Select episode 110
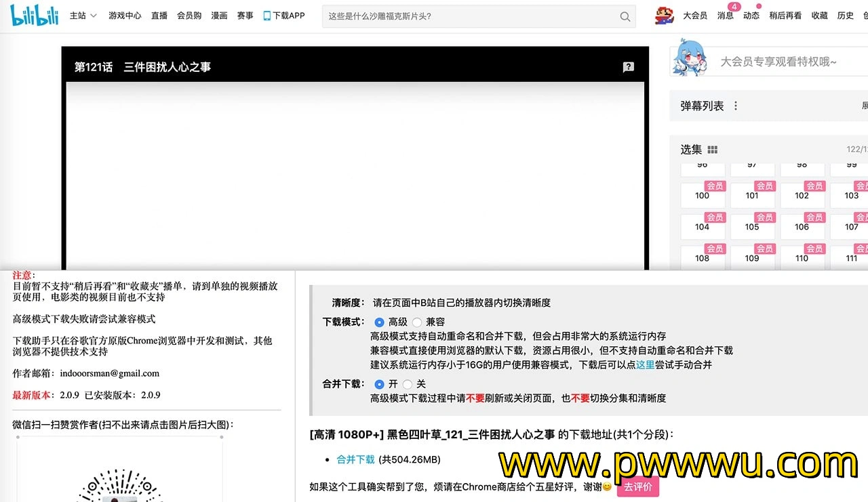This screenshot has width=868, height=502. point(802,258)
